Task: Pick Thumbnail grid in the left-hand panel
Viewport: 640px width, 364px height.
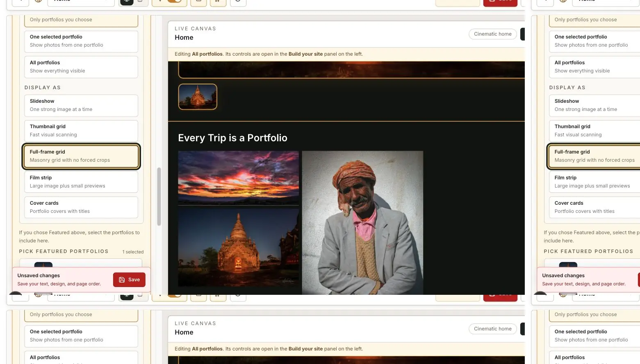Action: pos(81,131)
